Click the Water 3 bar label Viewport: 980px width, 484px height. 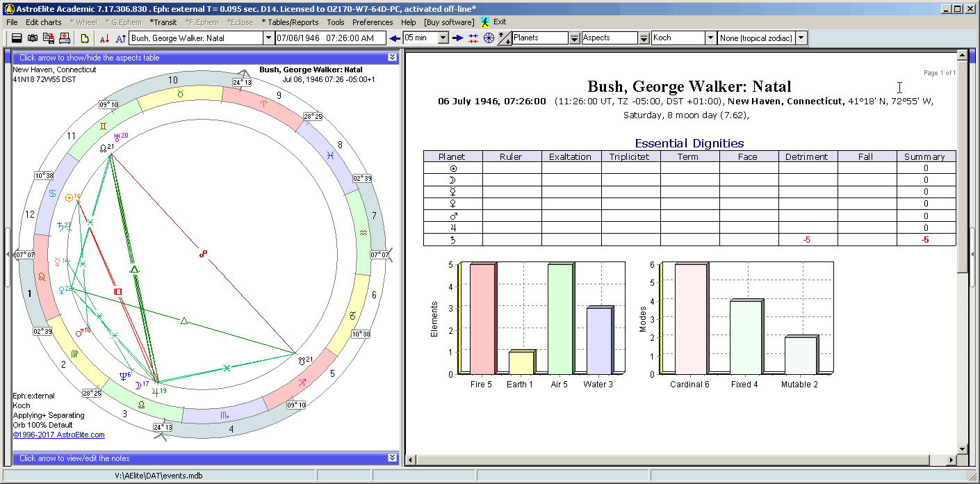point(598,385)
